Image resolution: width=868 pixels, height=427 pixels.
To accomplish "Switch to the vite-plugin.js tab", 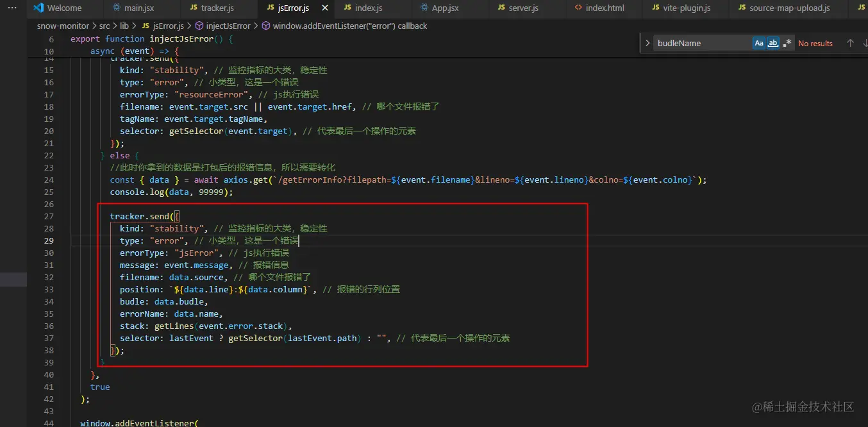I will coord(682,8).
